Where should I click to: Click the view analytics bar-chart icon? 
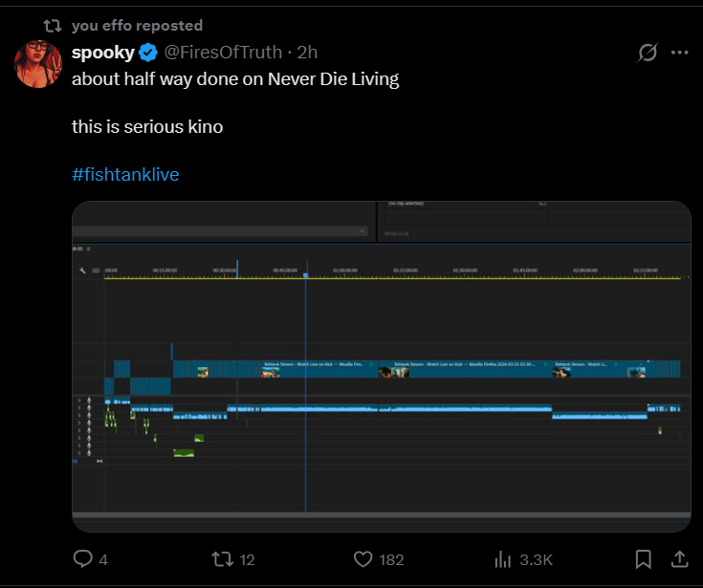[503, 559]
